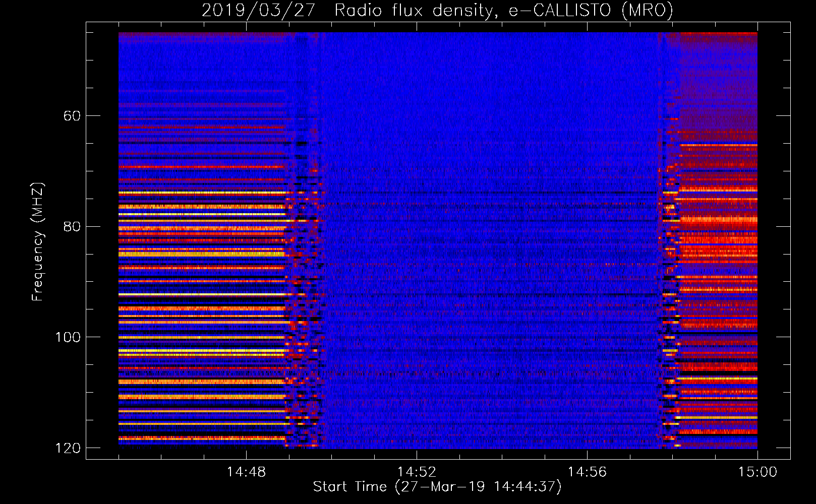Click the 120 frequency tick label
The height and width of the screenshot is (504, 816).
[x=68, y=448]
